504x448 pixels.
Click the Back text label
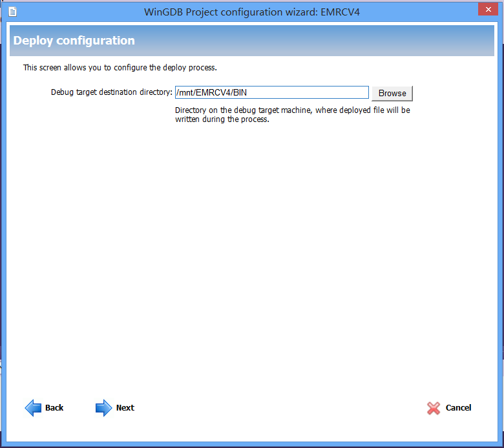click(54, 408)
